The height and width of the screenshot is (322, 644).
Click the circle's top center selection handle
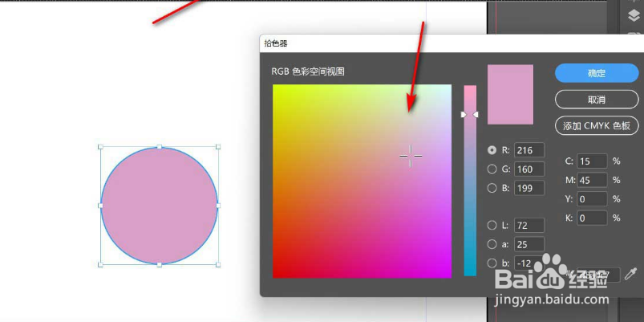pos(160,147)
